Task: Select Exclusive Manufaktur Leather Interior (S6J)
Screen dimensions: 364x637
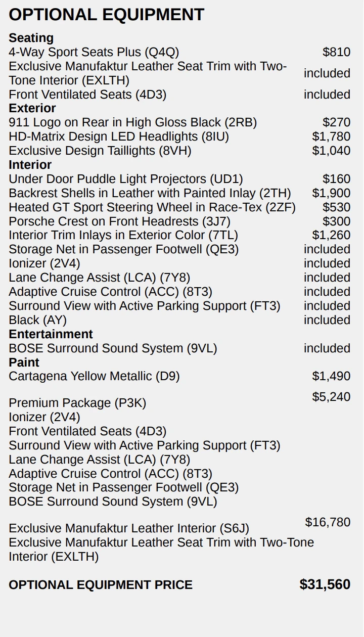Action: click(x=129, y=528)
